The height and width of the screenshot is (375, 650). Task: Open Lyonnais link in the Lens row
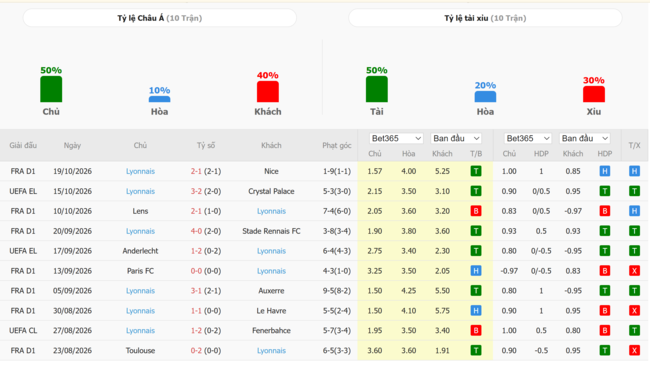click(x=271, y=211)
